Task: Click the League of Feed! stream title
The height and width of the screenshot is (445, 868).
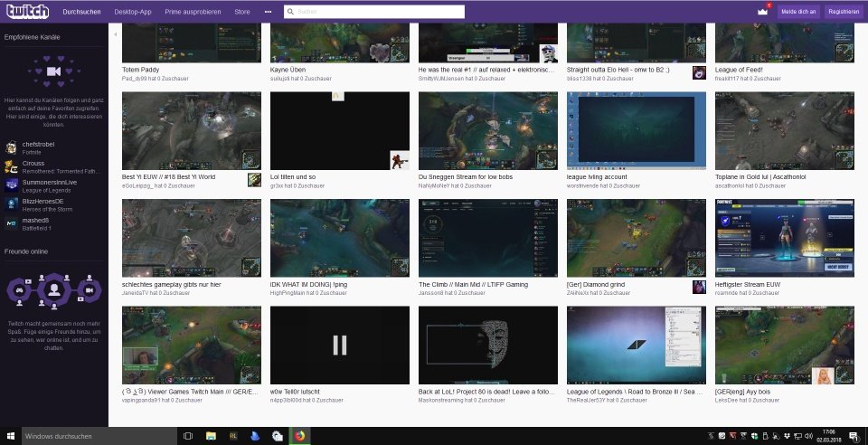Action: click(739, 70)
